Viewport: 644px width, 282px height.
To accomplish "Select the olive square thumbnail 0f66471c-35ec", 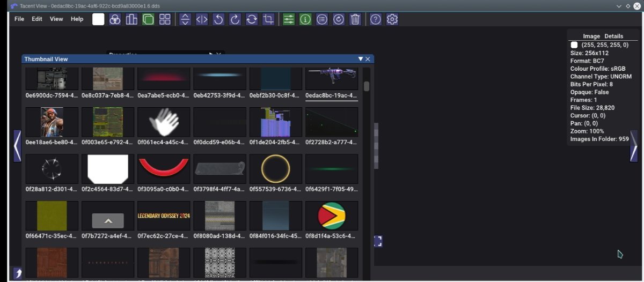I will (x=52, y=216).
